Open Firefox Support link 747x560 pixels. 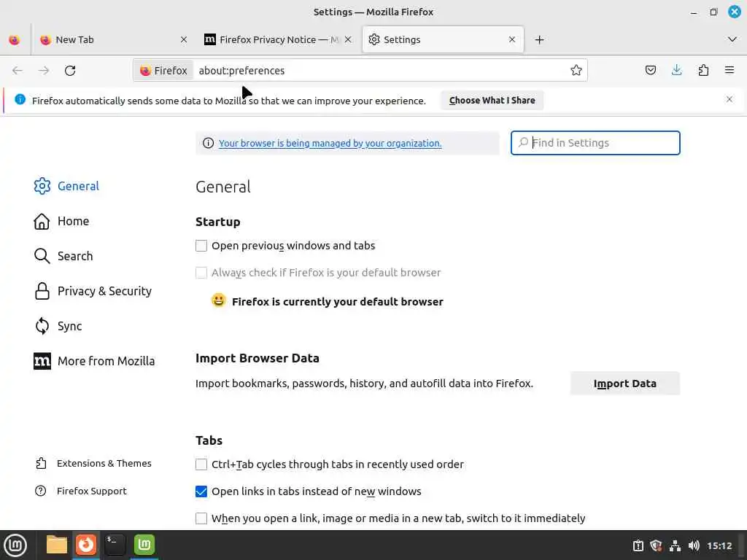coord(81,491)
